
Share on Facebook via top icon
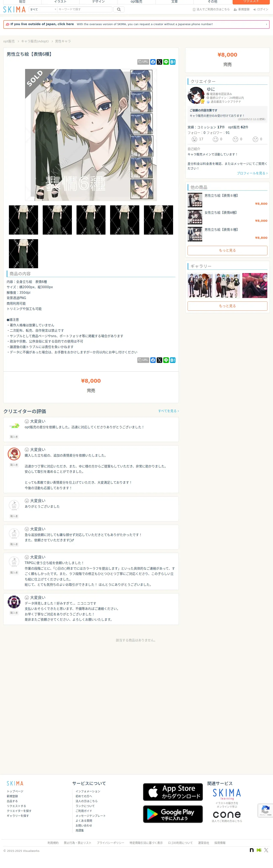click(x=153, y=62)
